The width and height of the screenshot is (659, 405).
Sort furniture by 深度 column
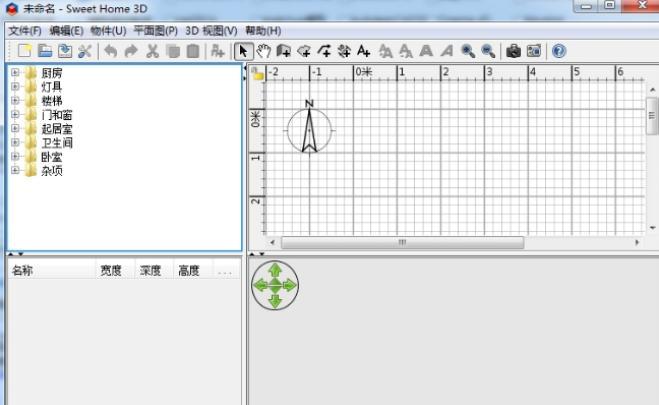154,271
